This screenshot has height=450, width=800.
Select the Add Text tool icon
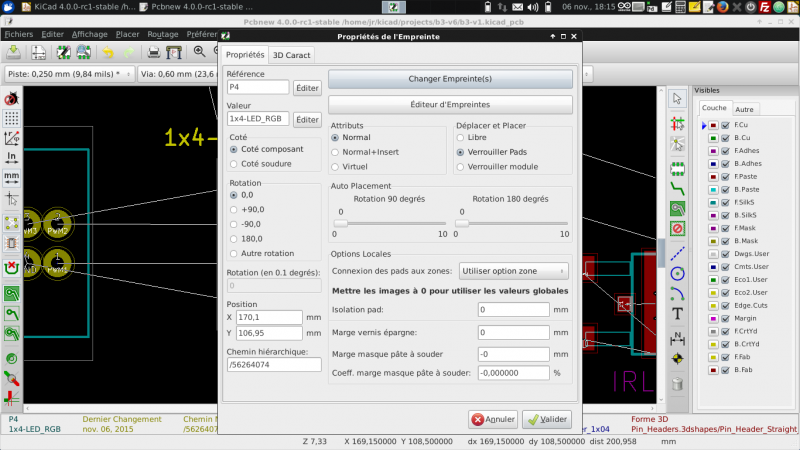tap(677, 314)
